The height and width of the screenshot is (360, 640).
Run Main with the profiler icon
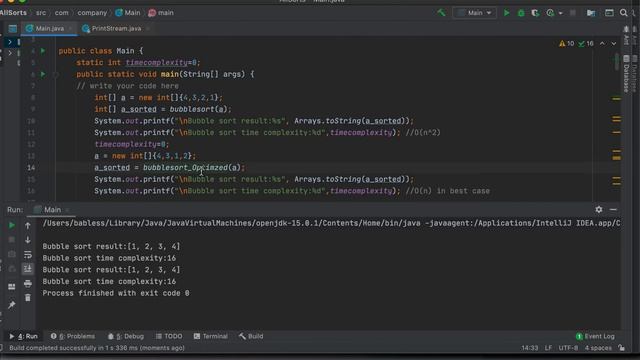tap(550, 13)
